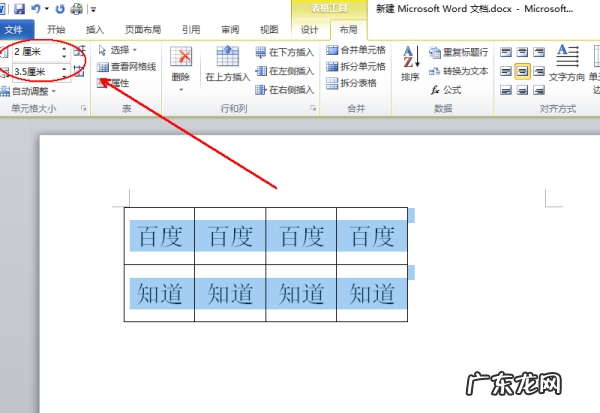The width and height of the screenshot is (600, 413).
Task: Select Align Center Left icon
Action: [x=506, y=71]
